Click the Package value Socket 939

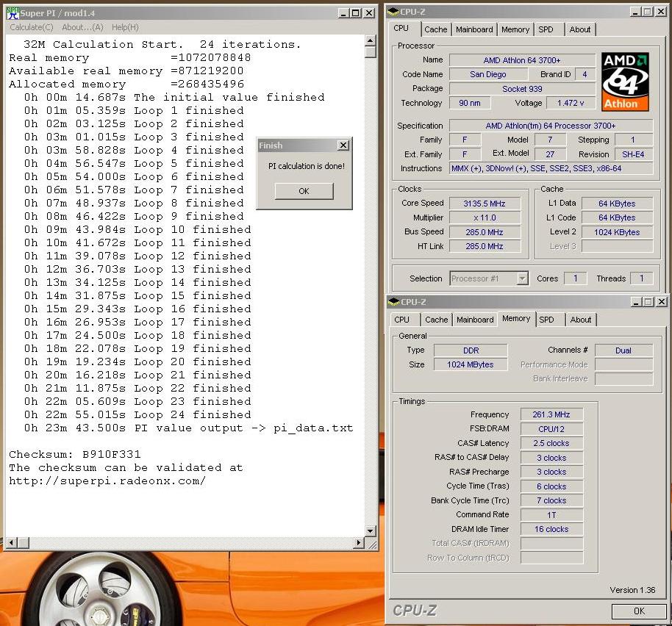(522, 89)
